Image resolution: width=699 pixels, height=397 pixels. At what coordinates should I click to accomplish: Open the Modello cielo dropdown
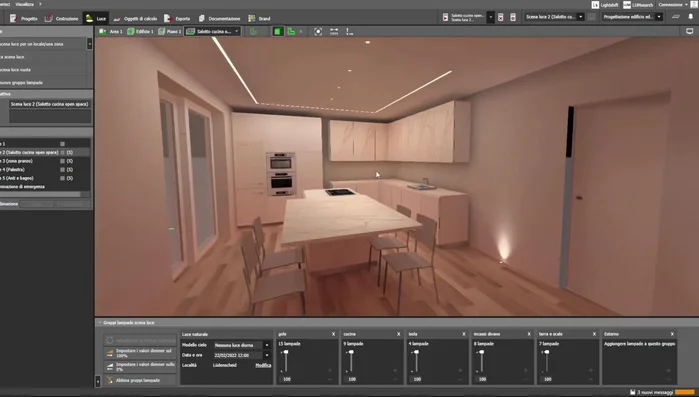242,345
